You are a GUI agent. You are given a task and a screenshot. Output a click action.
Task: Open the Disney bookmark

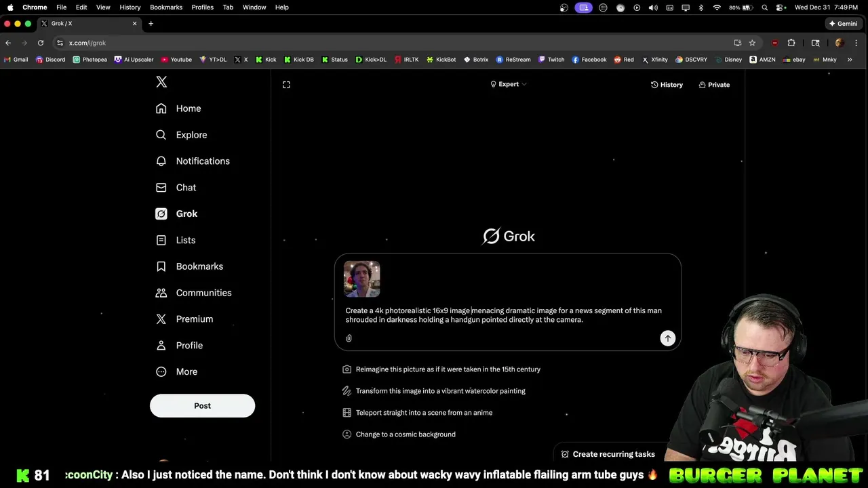coord(728,60)
